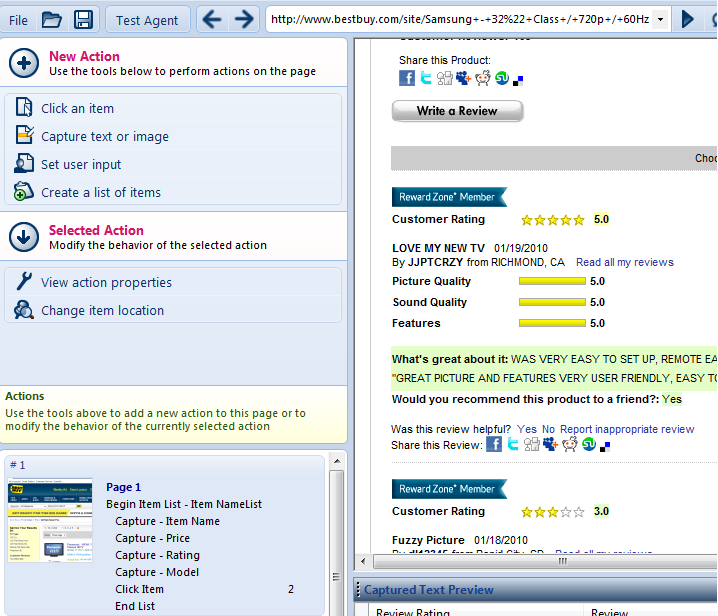
Task: Click the five-star rating of first review
Action: tap(553, 220)
